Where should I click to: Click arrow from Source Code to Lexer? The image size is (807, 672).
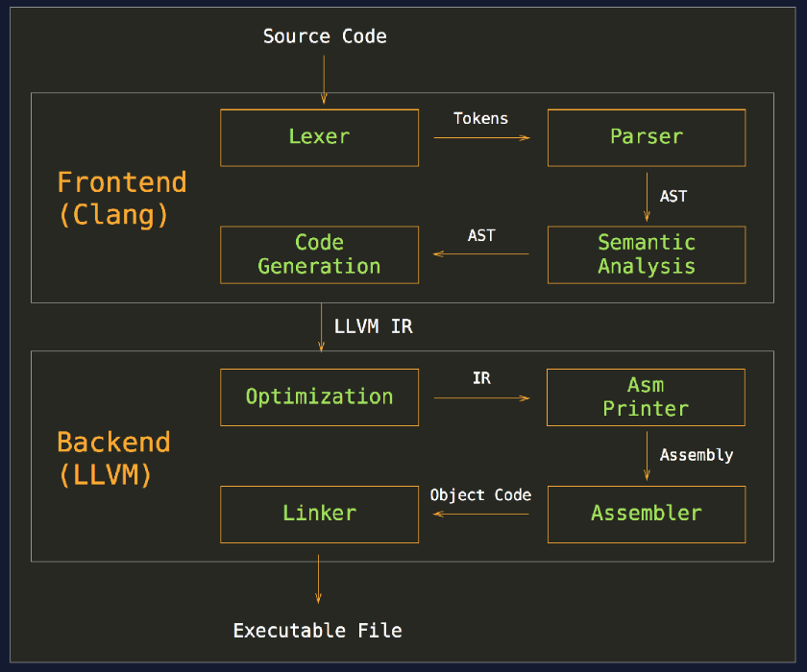[324, 77]
